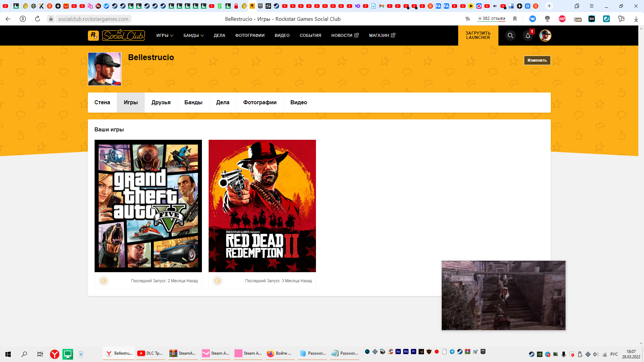Open the Adblock Plus extension icon
The image size is (644, 362).
pos(562,19)
